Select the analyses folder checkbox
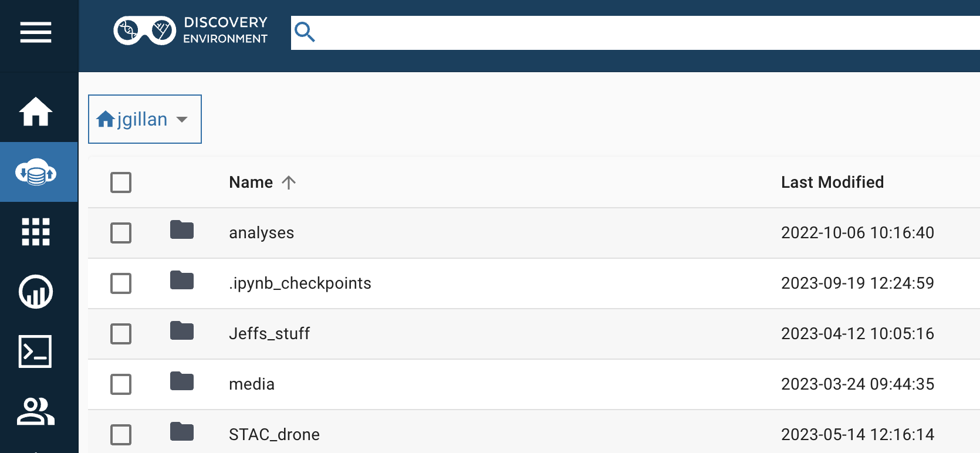The height and width of the screenshot is (453, 980). pos(121,233)
